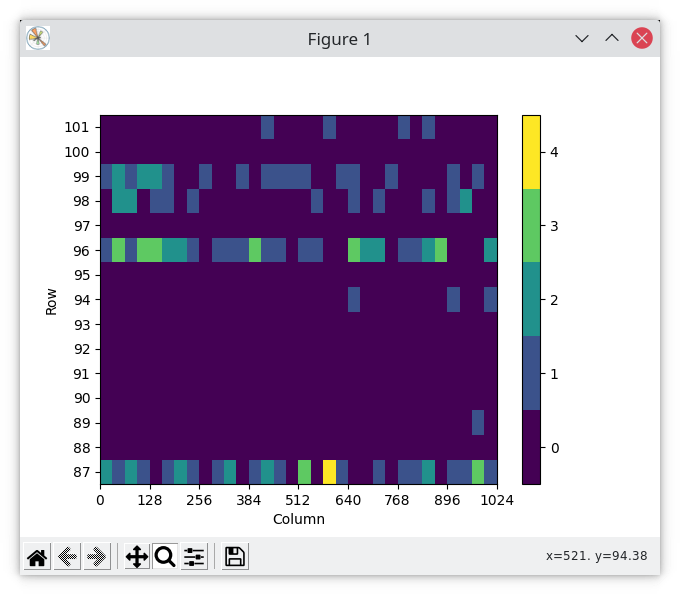The width and height of the screenshot is (680, 595).
Task: Click the matplotlib app icon in the title bar
Action: [x=38, y=38]
